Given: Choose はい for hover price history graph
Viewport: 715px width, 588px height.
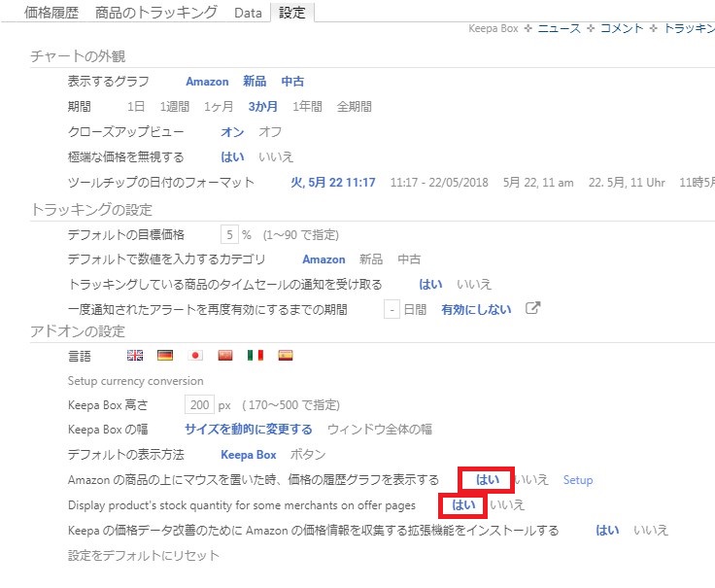Looking at the screenshot, I should pyautogui.click(x=488, y=480).
